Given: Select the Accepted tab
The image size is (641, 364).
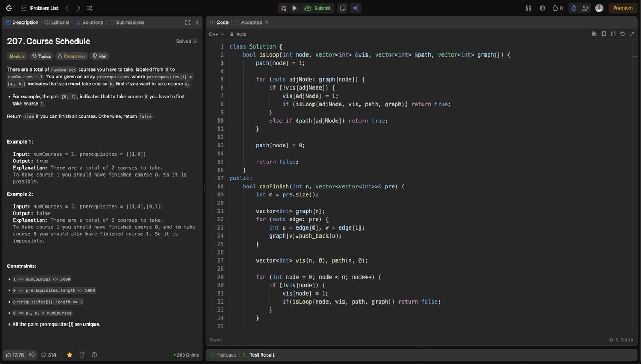Looking at the screenshot, I should click(x=248, y=22).
